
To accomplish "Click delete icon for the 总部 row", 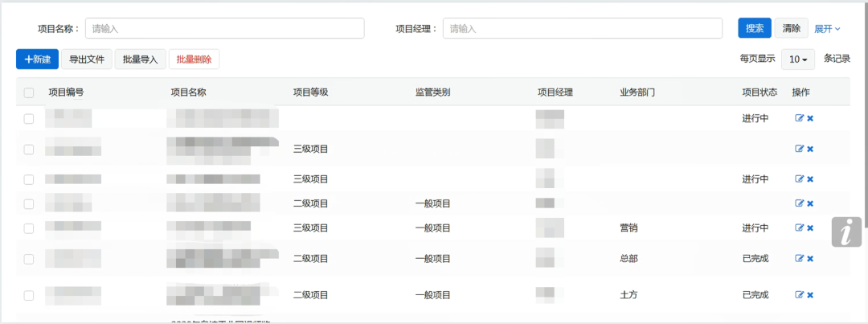I will pos(810,259).
